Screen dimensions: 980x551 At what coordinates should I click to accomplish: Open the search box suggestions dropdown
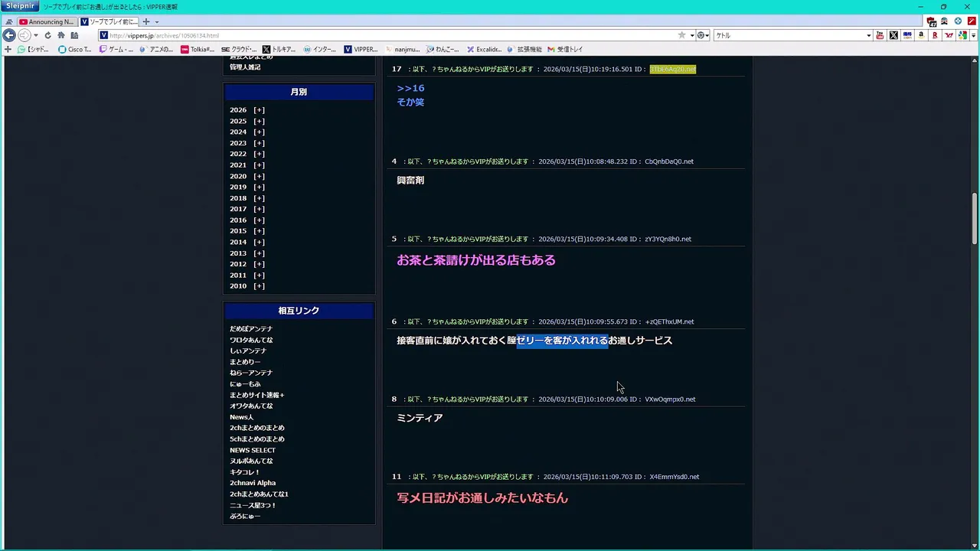click(868, 35)
